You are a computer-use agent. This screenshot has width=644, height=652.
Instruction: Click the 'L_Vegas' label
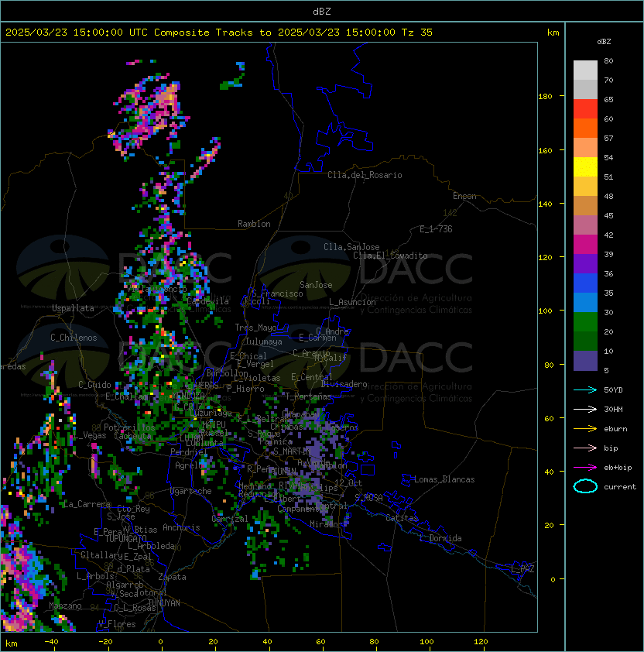90,435
